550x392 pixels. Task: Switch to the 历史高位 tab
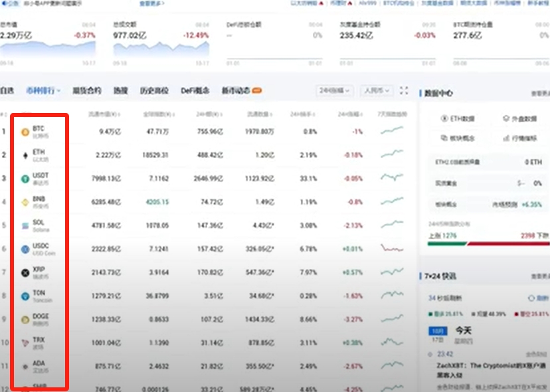click(x=154, y=90)
